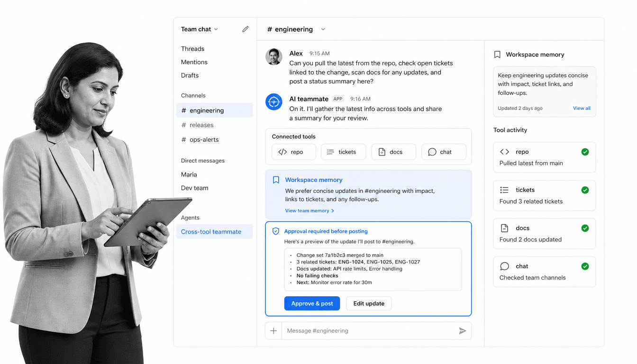The height and width of the screenshot is (364, 637).
Task: Click the Tool activity heading
Action: point(510,130)
